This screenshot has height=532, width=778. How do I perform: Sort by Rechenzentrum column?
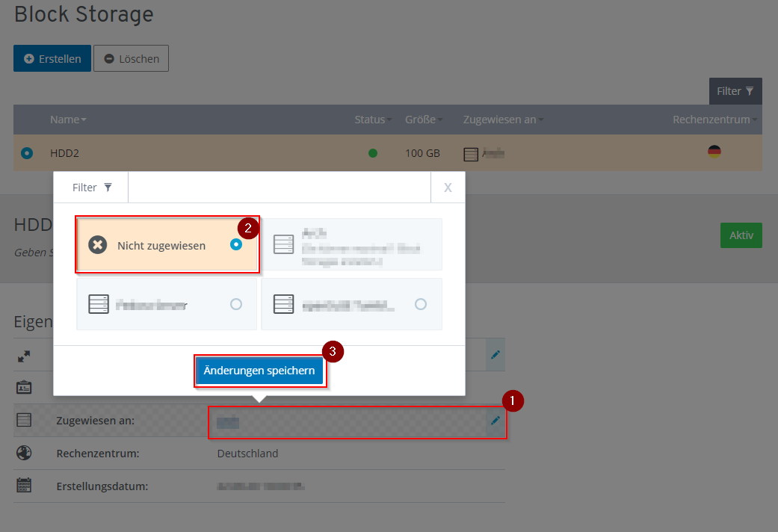click(x=714, y=120)
